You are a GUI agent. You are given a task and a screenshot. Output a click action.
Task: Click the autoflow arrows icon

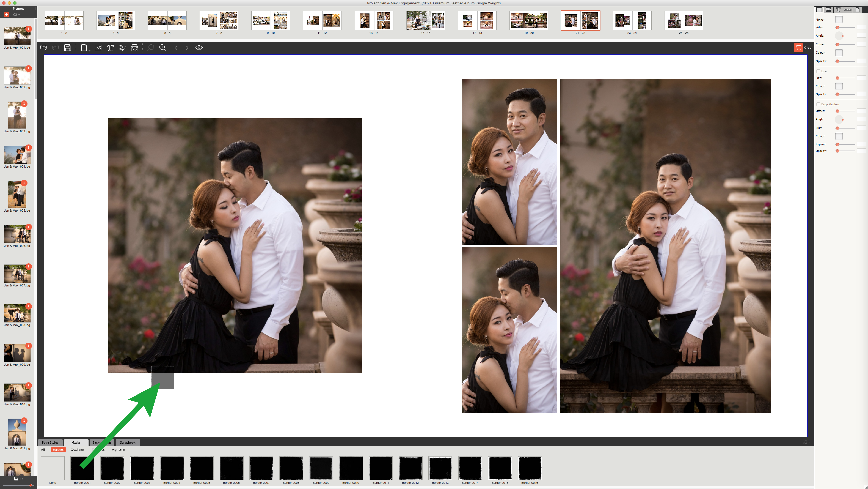(x=122, y=48)
